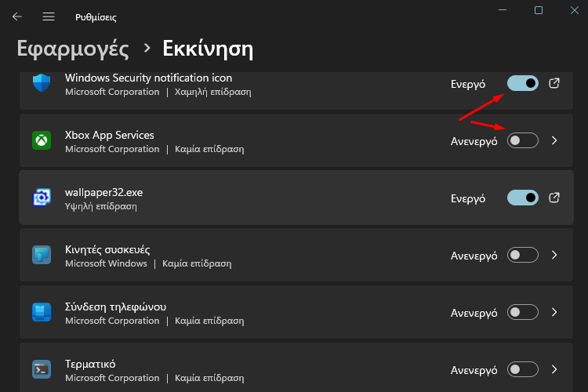Enable Κινητές συσκευές startup toggle

click(x=523, y=255)
